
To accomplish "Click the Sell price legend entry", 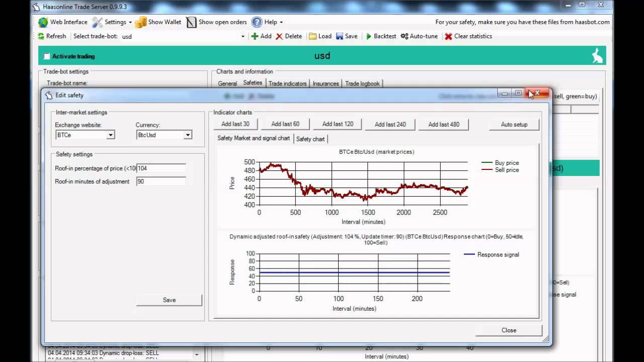I will click(500, 170).
